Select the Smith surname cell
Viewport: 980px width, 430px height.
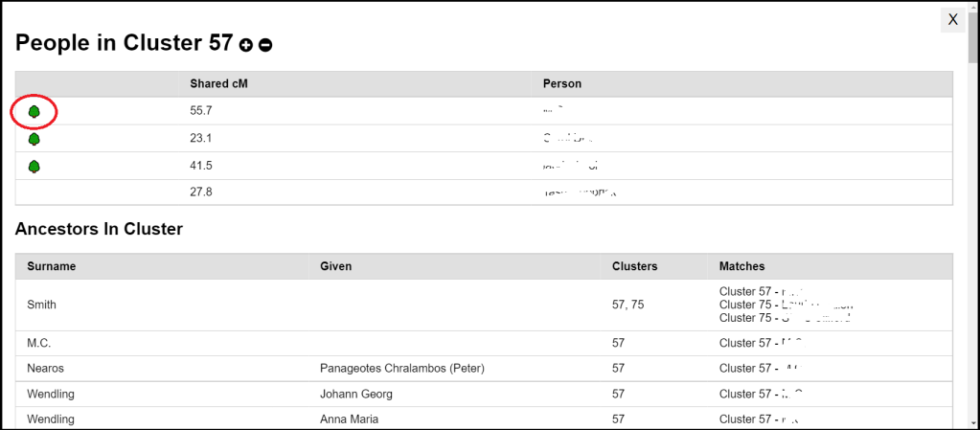pos(42,305)
